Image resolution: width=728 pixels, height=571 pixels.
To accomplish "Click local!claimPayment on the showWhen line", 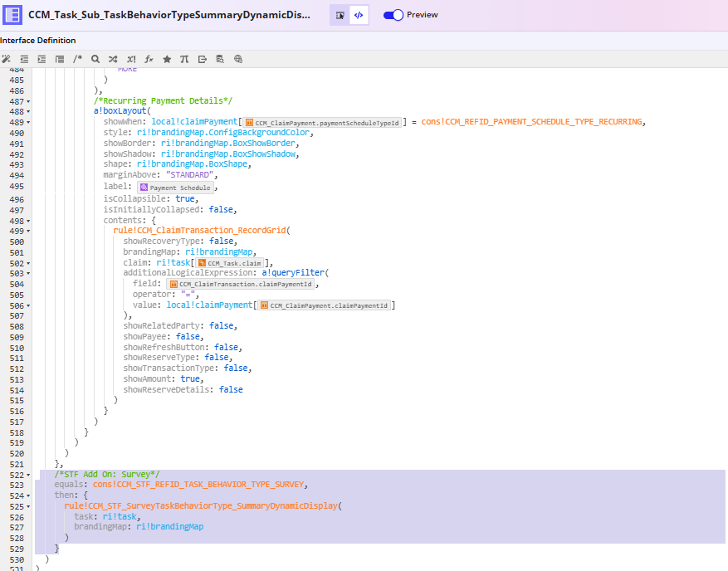I will point(194,121).
